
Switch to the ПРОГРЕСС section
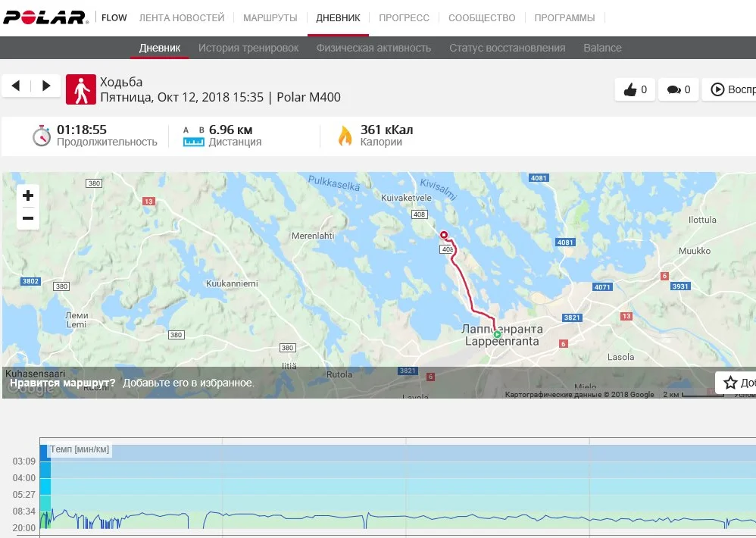tap(404, 18)
